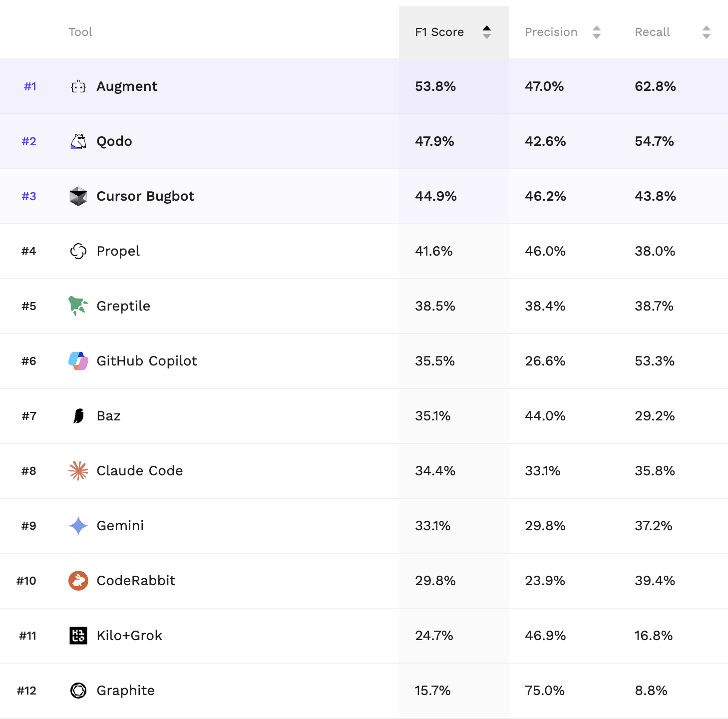Click the Propel swirl icon
The height and width of the screenshot is (719, 728).
(78, 251)
